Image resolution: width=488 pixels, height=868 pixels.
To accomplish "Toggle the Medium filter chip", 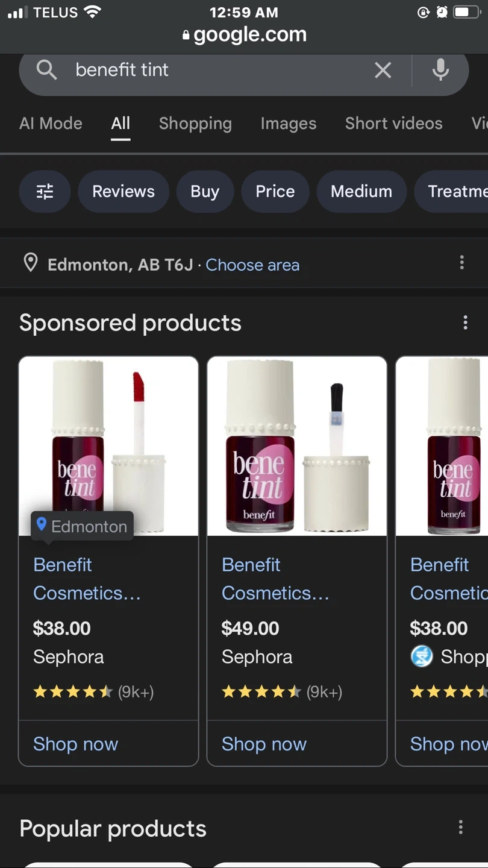I will pos(361,192).
